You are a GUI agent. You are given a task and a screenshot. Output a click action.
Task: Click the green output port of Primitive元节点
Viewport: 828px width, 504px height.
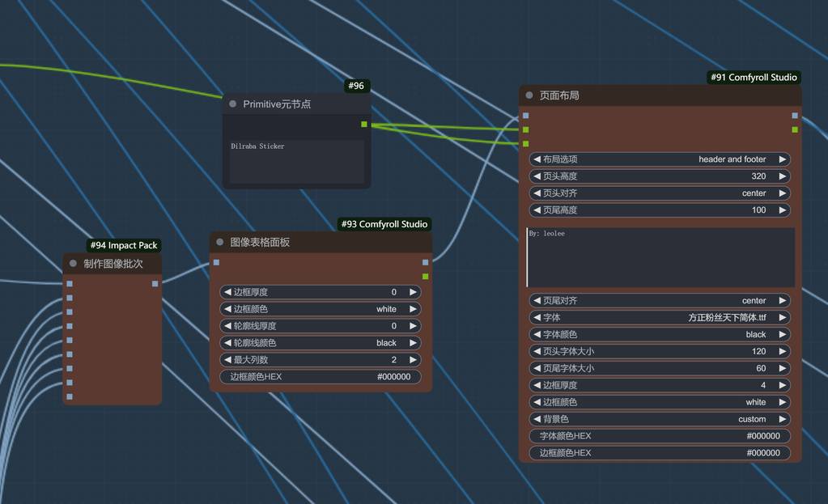[364, 124]
